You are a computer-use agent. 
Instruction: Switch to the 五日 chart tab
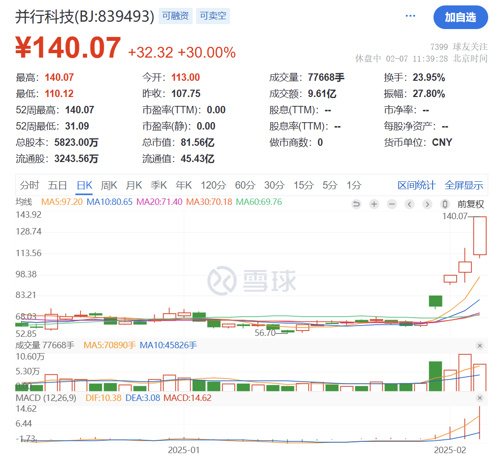coord(57,185)
